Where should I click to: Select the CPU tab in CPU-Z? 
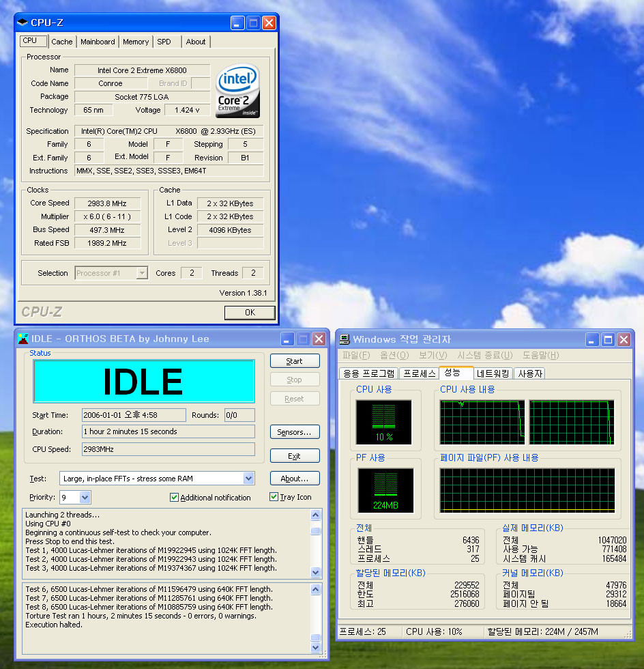pyautogui.click(x=33, y=41)
